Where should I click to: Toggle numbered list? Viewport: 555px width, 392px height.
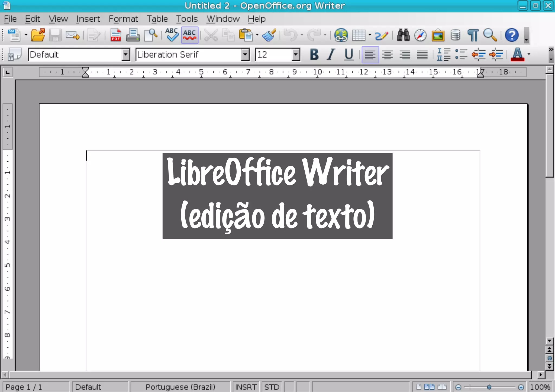point(444,54)
